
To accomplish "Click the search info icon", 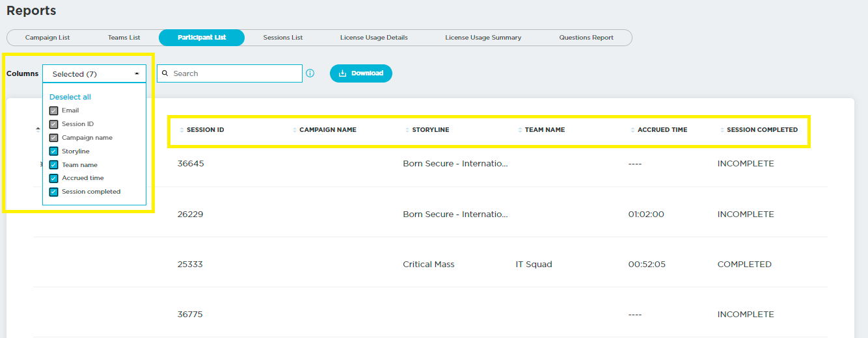I will (310, 73).
